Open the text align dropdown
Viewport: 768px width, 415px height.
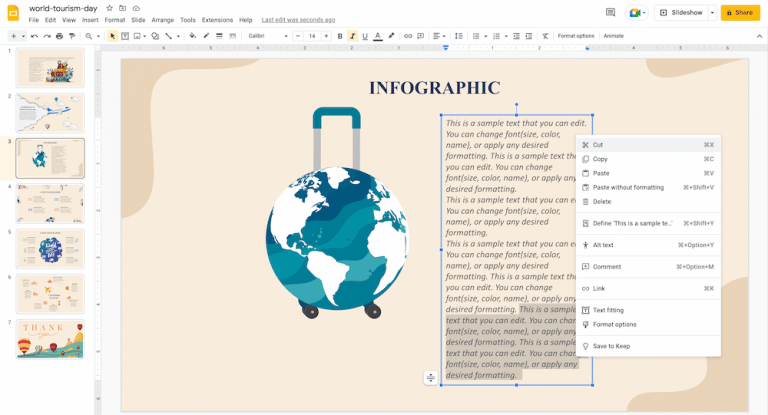pos(439,36)
